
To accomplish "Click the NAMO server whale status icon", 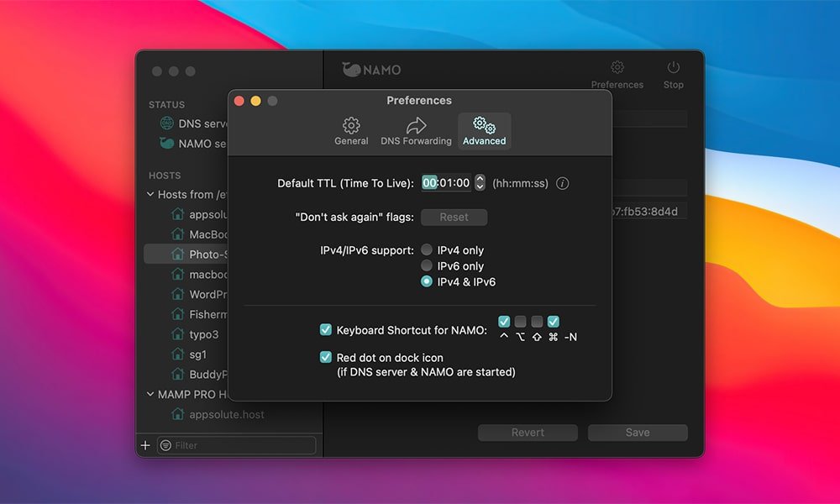I will point(167,144).
